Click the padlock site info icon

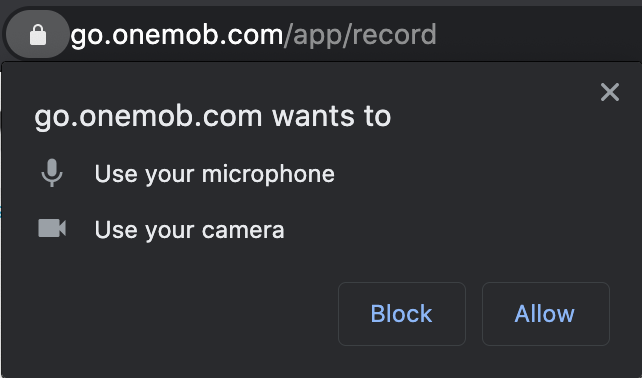38,34
